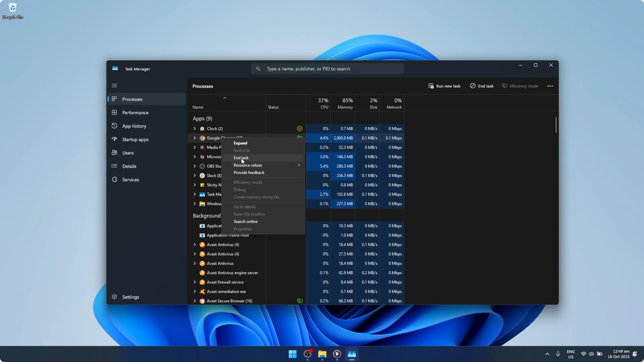Click the Clock app icon in process list
The height and width of the screenshot is (362, 644).
(202, 129)
